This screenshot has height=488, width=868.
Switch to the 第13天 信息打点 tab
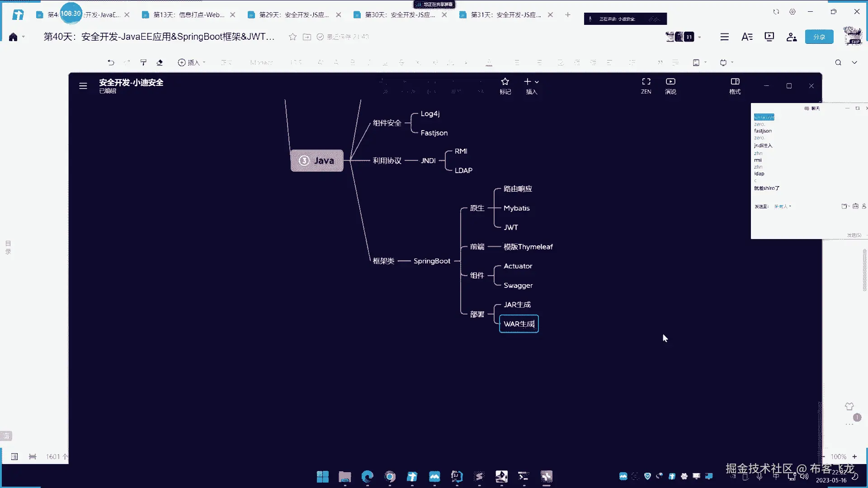(189, 15)
